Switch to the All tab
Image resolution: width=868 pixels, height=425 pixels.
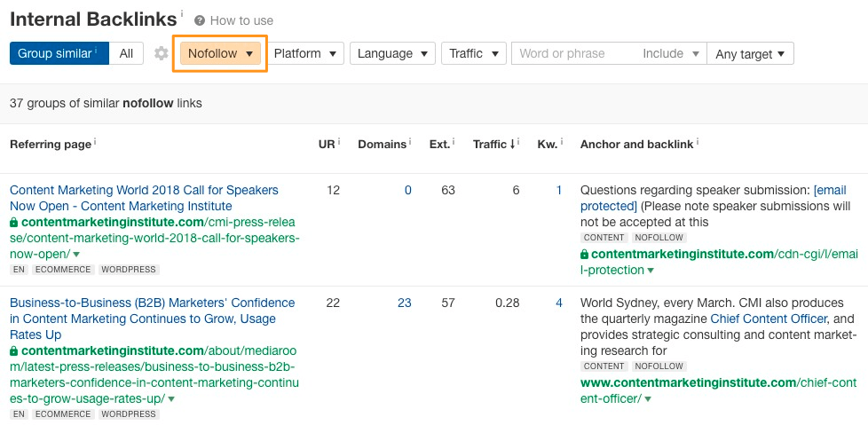126,53
